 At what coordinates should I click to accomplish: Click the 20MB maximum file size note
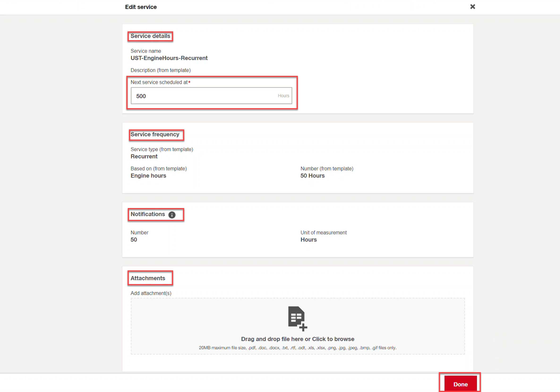298,348
